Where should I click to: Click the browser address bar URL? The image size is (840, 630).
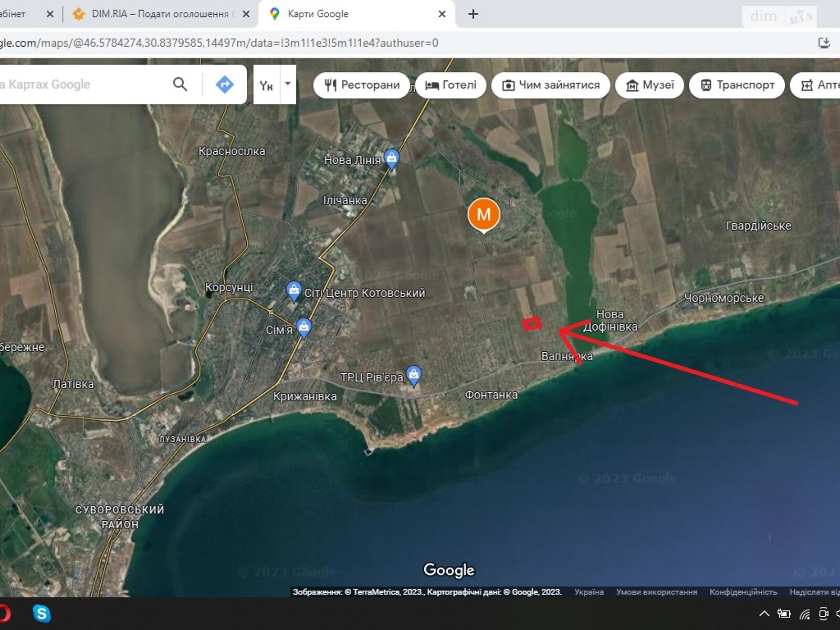tap(219, 43)
